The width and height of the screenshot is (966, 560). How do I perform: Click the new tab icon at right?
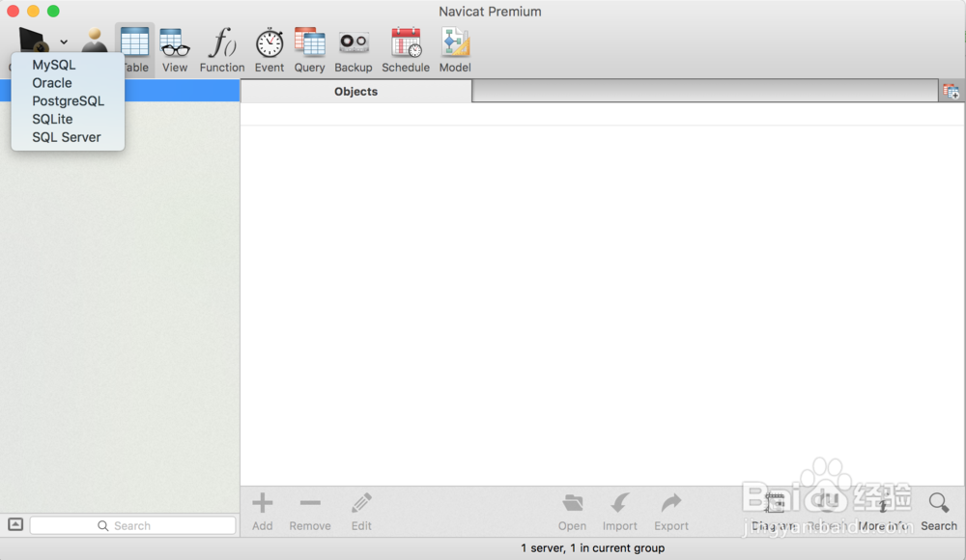tap(952, 92)
